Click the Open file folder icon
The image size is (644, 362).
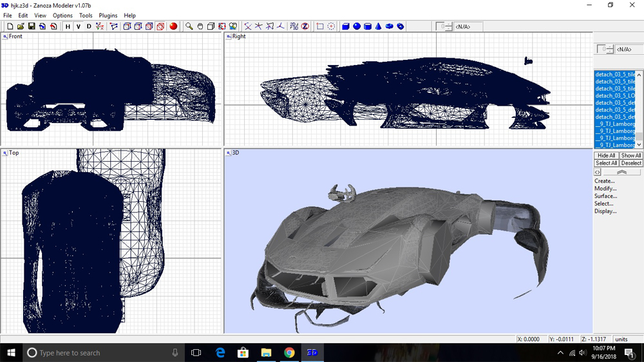tap(21, 26)
